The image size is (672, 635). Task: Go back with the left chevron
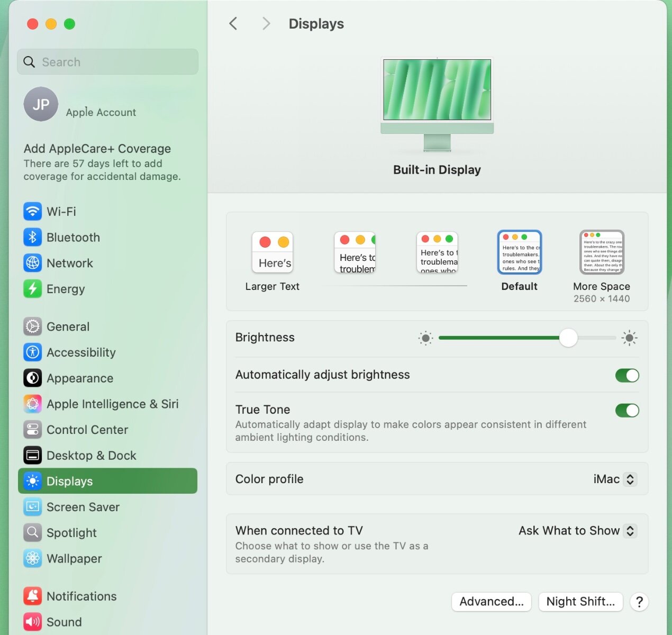tap(233, 23)
